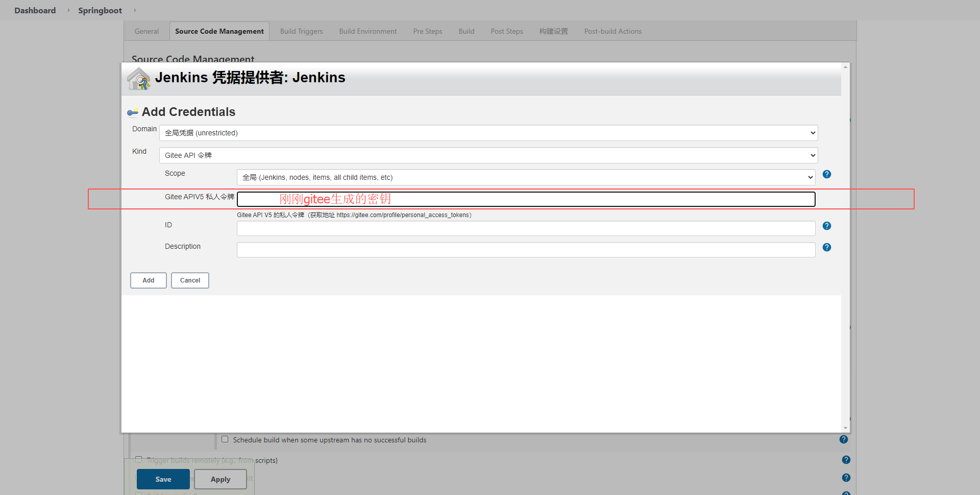Click the dialog scrollbar up arrow

pyautogui.click(x=846, y=67)
